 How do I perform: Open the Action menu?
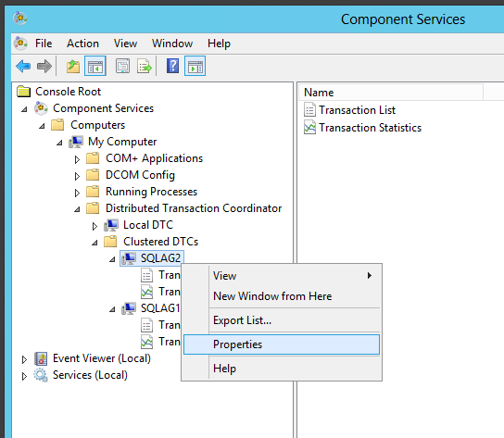coord(83,44)
